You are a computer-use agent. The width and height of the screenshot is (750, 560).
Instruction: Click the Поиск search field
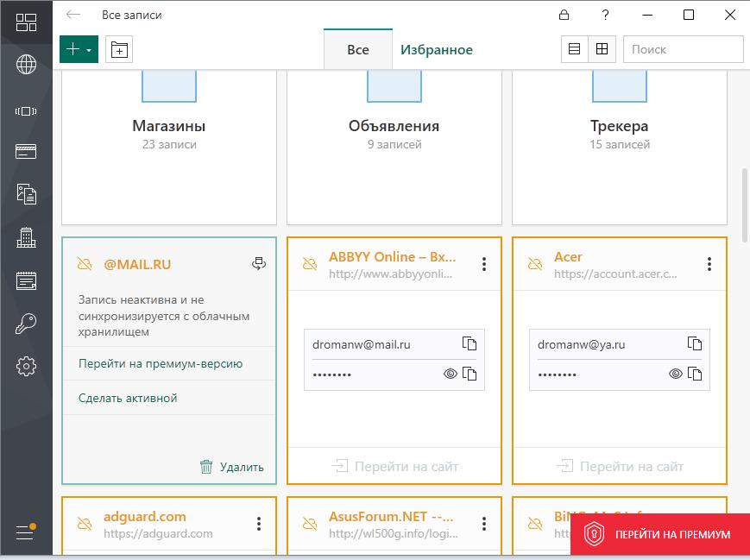click(x=683, y=49)
